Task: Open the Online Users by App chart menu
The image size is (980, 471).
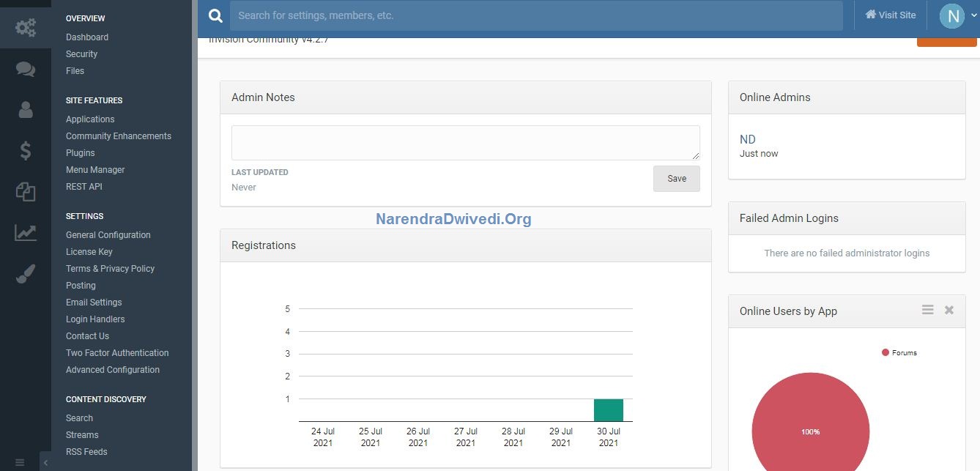Action: click(x=927, y=310)
